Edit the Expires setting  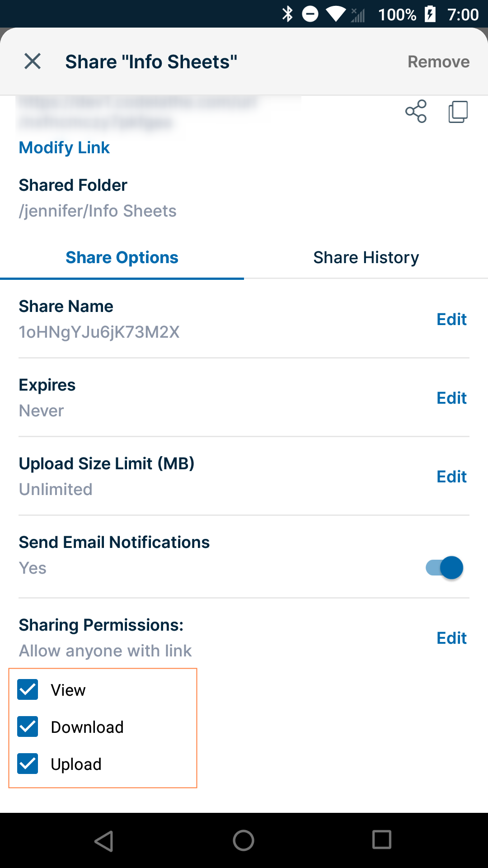(451, 398)
